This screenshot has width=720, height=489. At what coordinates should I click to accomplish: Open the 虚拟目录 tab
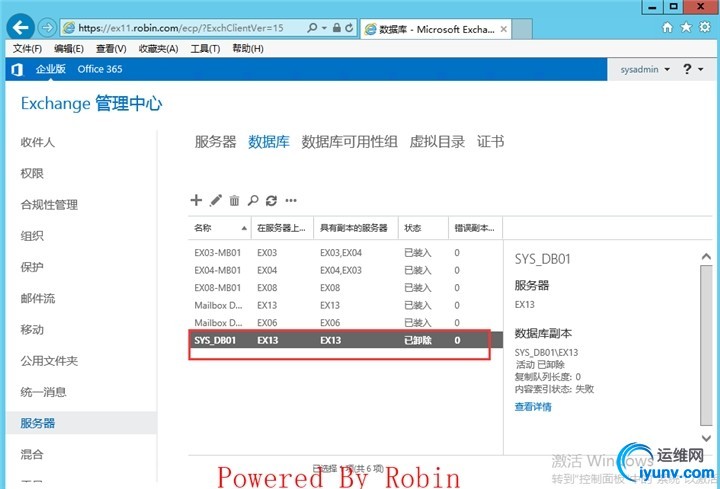click(x=437, y=141)
